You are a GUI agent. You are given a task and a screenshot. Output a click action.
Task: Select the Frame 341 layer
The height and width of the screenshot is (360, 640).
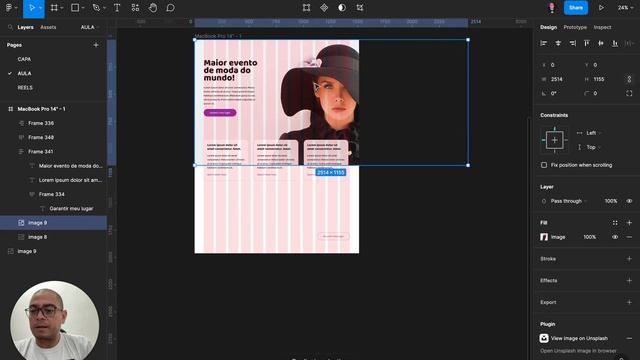click(41, 151)
